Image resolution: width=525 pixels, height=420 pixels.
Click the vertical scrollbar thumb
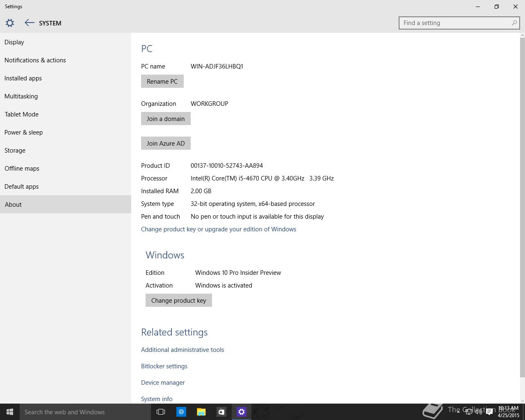tap(522, 208)
